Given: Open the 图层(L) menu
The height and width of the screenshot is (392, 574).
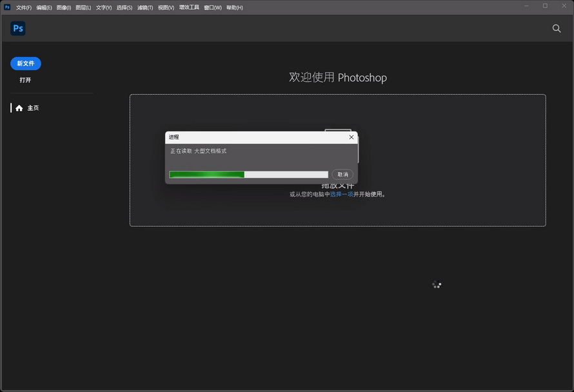Looking at the screenshot, I should (x=83, y=8).
